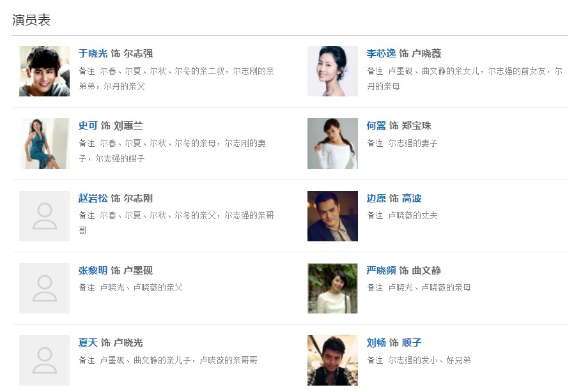Click 边原's photo thumbnail
This screenshot has width=574, height=392.
click(x=332, y=216)
